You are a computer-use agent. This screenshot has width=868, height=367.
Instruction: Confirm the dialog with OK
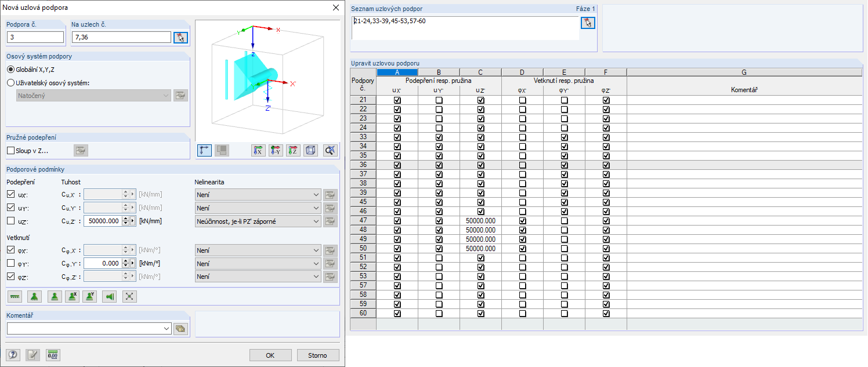coord(270,355)
